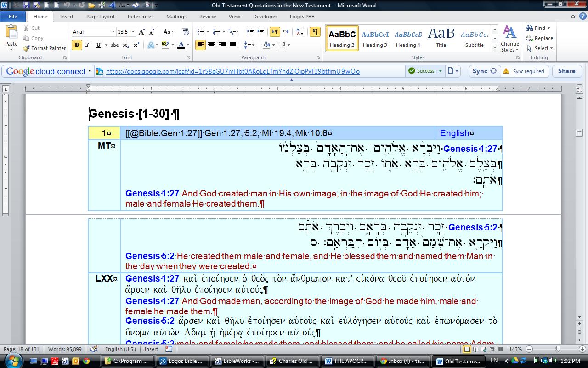Toggle Show/Hide paragraph marks

(x=315, y=32)
